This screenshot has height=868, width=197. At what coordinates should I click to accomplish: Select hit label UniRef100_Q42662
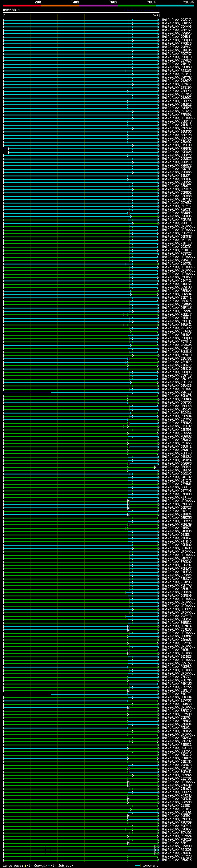pos(177,98)
